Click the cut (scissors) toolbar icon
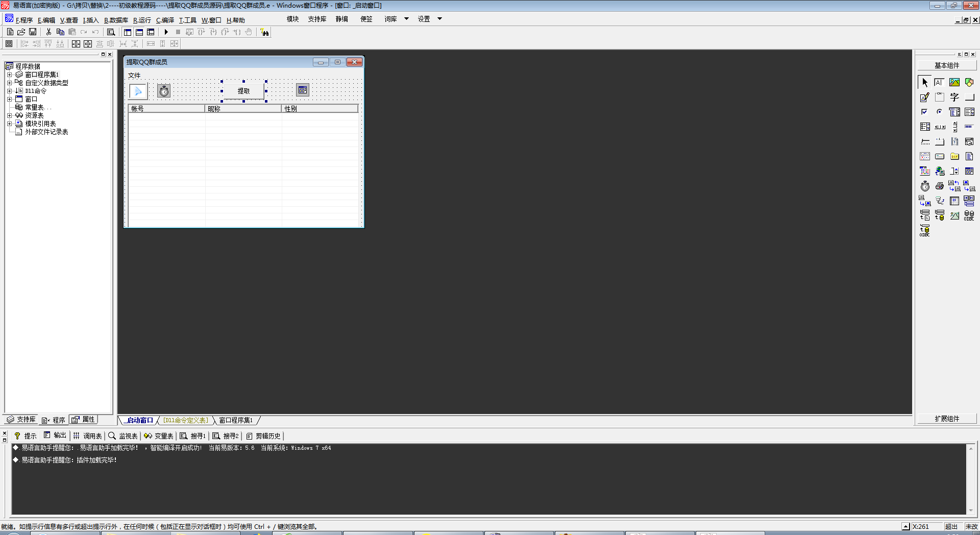Viewport: 980px width, 535px height. click(48, 32)
